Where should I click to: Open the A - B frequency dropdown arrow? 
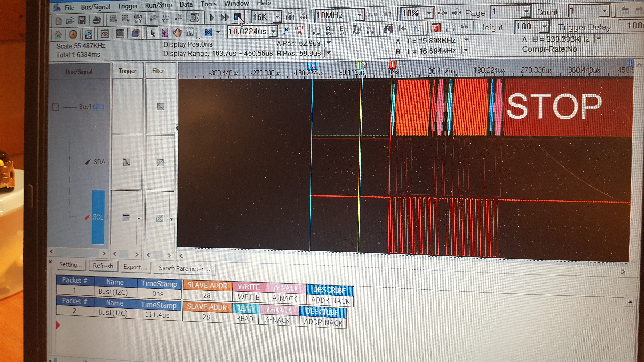(x=599, y=39)
